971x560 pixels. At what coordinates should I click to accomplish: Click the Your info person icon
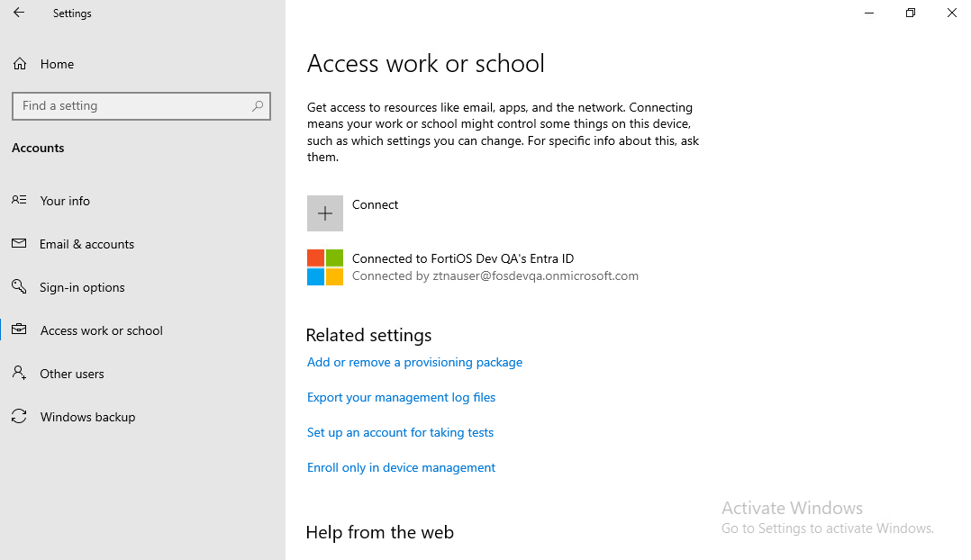tap(19, 201)
